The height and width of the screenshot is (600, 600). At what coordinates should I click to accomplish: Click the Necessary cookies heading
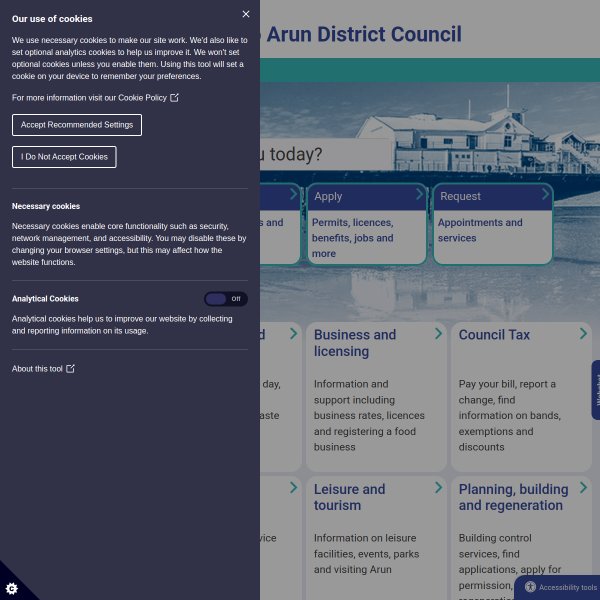(46, 206)
